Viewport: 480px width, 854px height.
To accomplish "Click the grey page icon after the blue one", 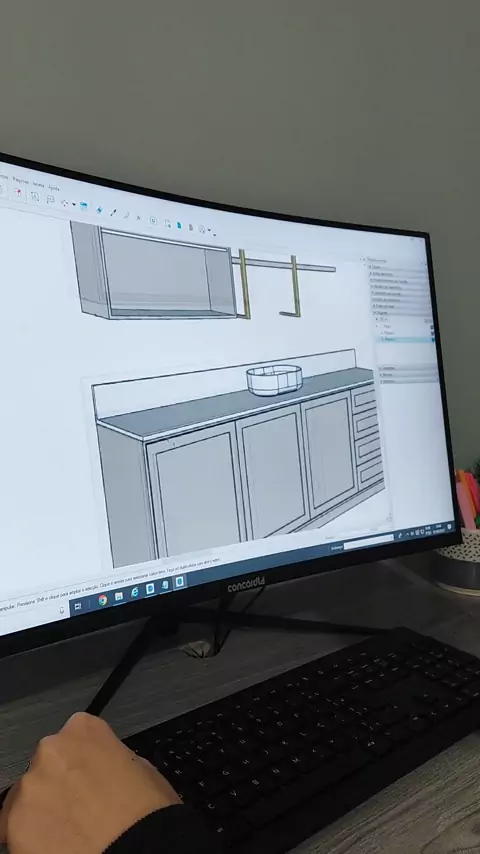I will [191, 228].
